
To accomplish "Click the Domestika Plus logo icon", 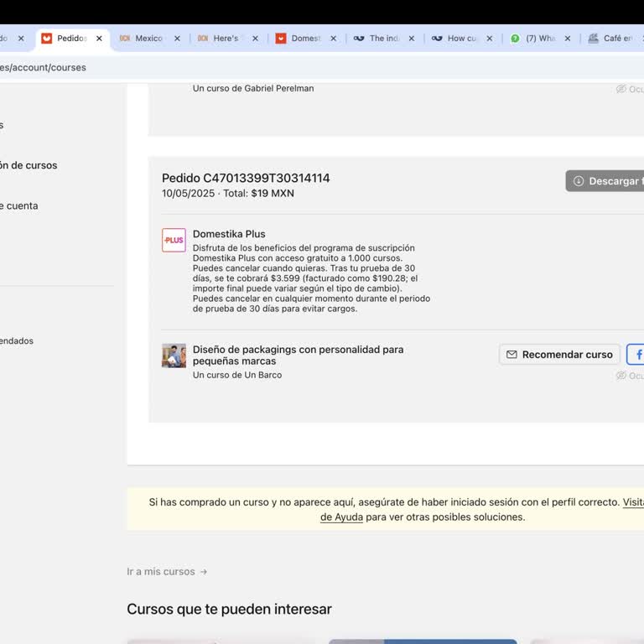I will (174, 240).
